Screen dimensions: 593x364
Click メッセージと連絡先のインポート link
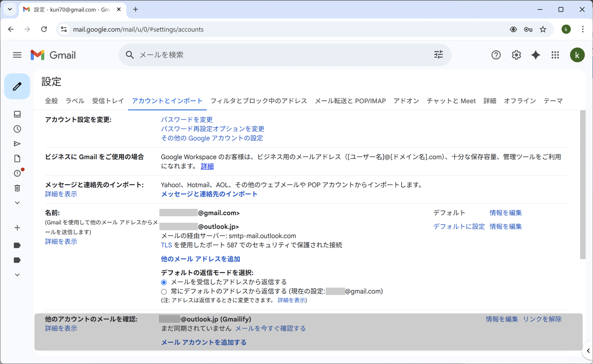(209, 194)
